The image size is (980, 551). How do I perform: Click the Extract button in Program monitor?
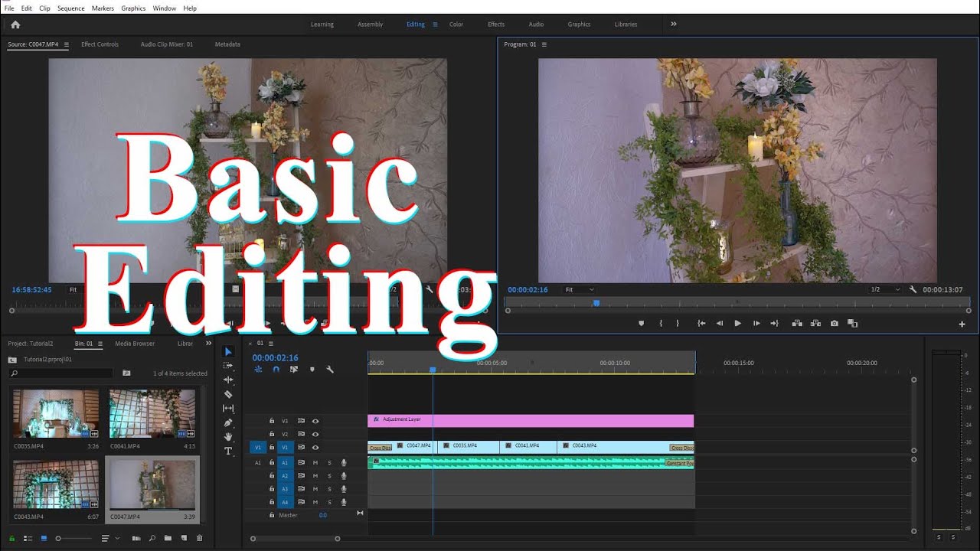point(815,324)
